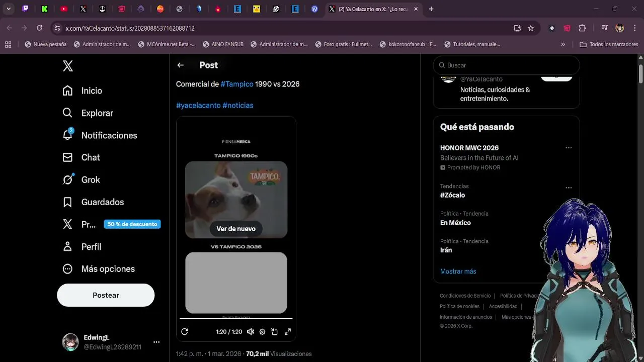This screenshot has width=644, height=362.
Task: Open Premium with 50 % de descuento badge
Action: (111, 224)
